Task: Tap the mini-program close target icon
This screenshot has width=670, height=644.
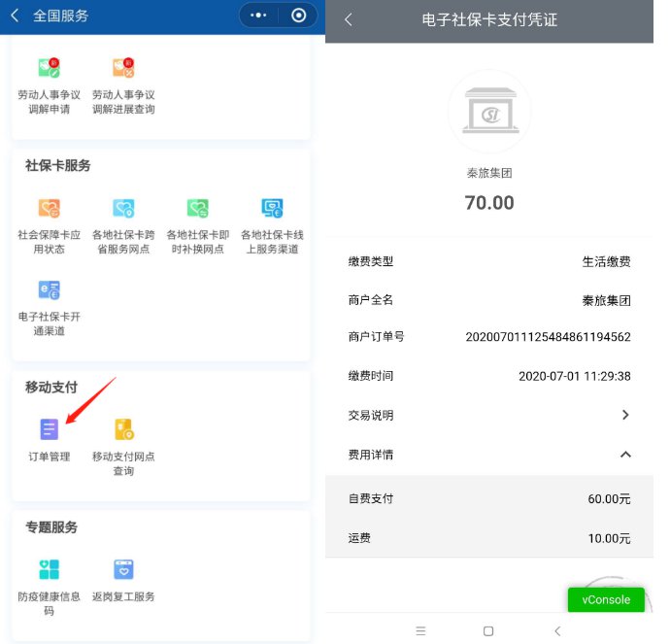Action: 298,16
